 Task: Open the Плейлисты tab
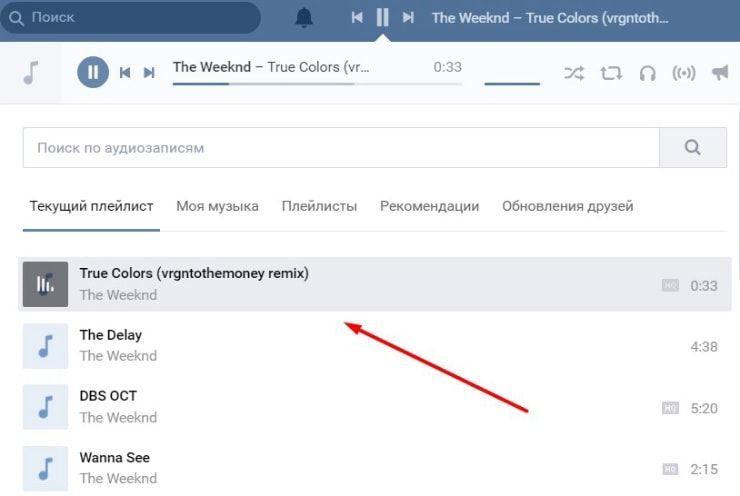coord(319,206)
